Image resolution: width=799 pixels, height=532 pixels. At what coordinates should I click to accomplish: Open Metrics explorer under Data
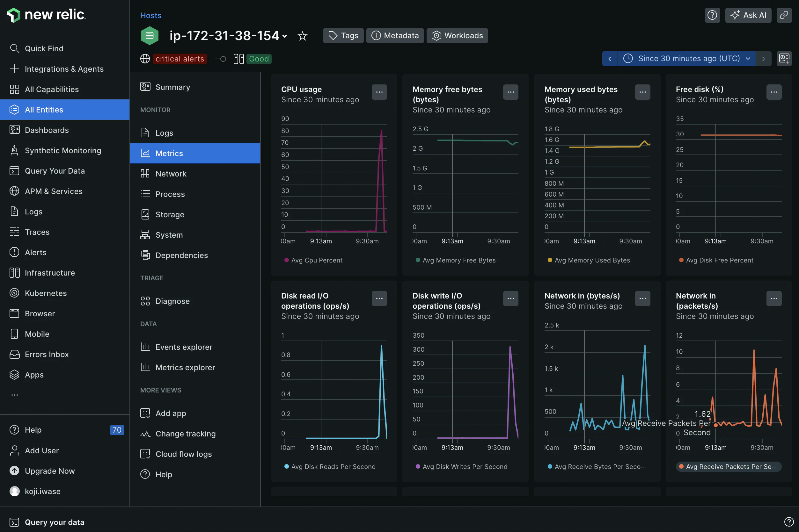(195, 367)
